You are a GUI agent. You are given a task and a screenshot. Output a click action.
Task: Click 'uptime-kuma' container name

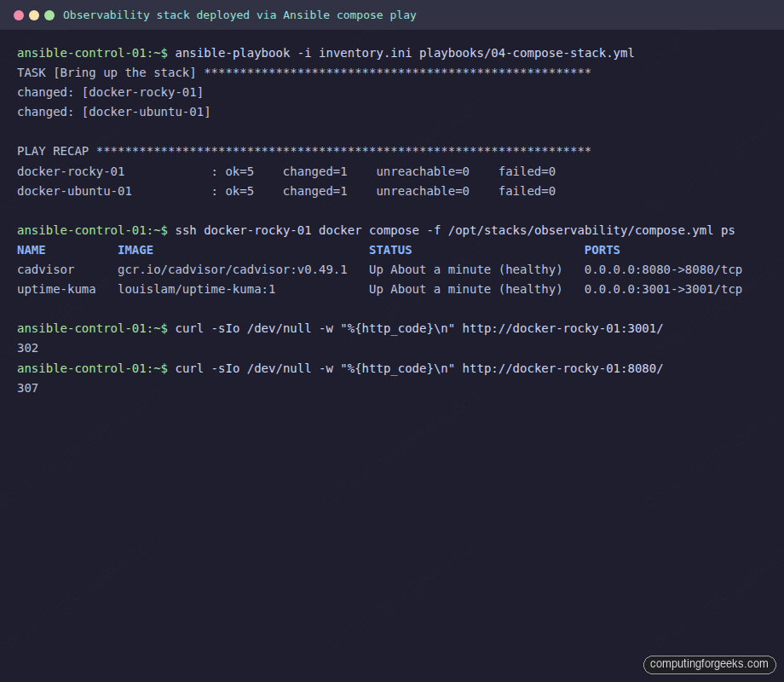(x=56, y=289)
